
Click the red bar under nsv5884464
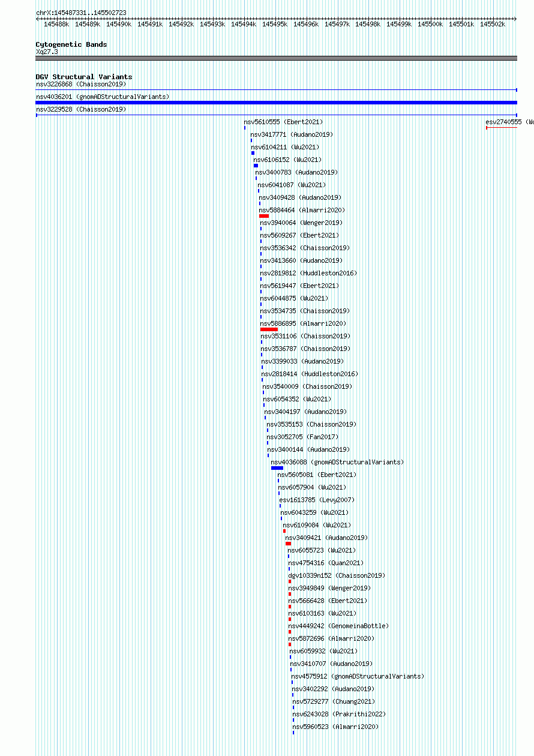tap(264, 216)
